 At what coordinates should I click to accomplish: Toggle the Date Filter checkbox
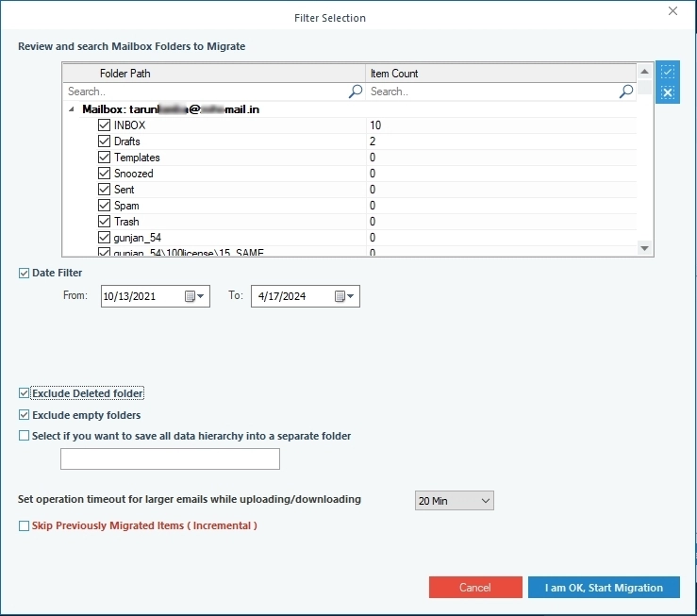point(24,274)
